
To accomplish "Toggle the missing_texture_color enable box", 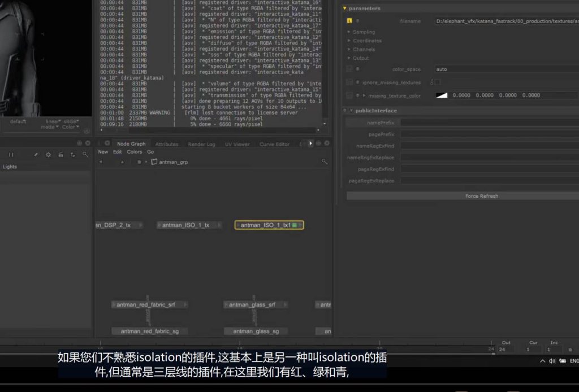I will [349, 95].
